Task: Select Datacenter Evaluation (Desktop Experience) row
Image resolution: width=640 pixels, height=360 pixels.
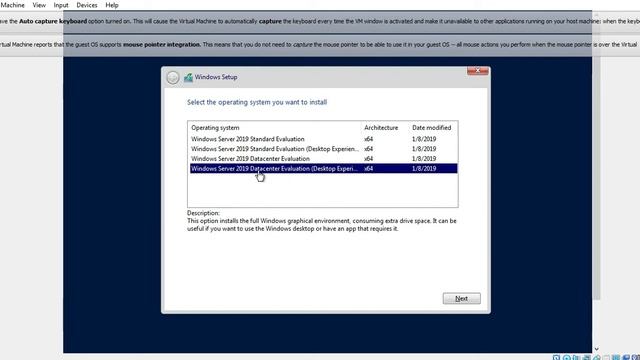Action: [323, 169]
